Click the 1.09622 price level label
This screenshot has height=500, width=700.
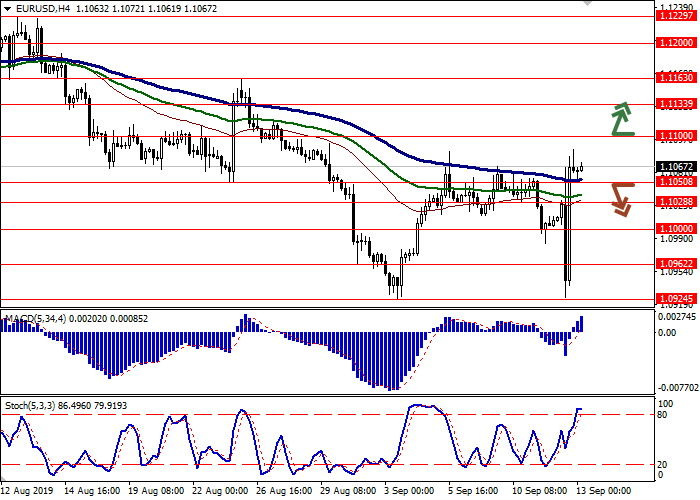tap(673, 264)
